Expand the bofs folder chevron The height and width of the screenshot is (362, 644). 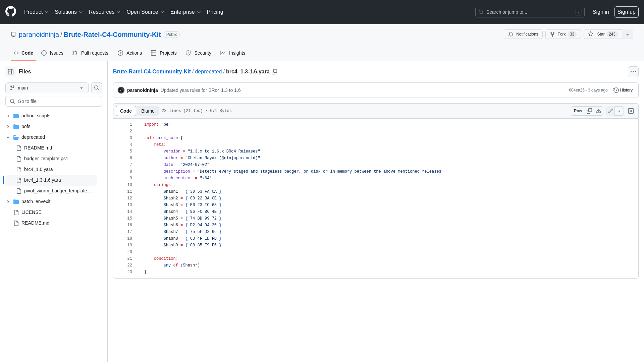click(8, 127)
